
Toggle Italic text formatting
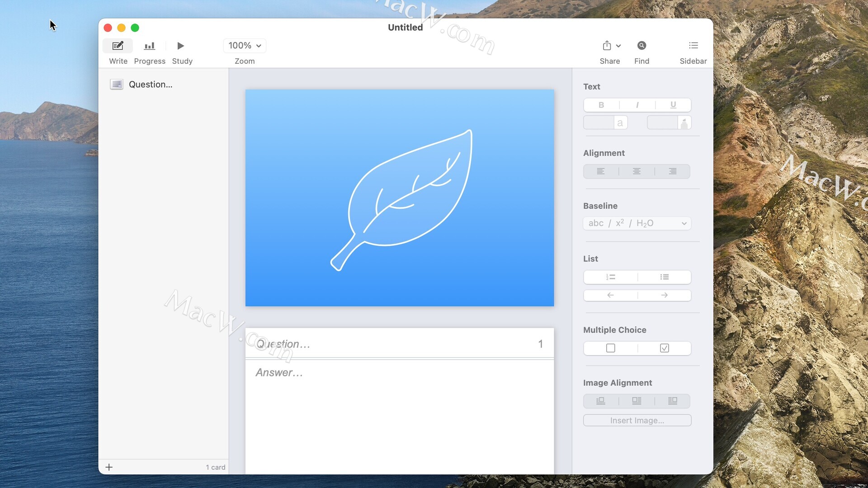pyautogui.click(x=637, y=105)
